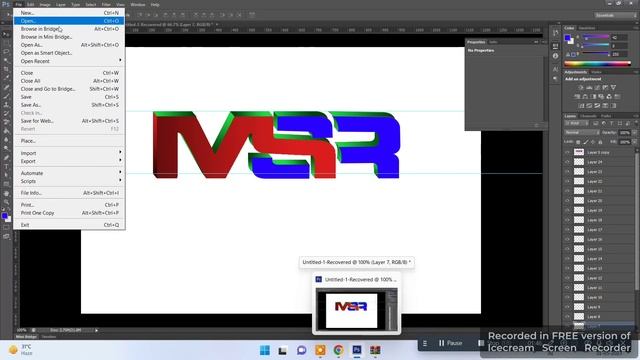Toggle visibility of Layer 24
This screenshot has height=360, width=640.
pyautogui.click(x=567, y=162)
